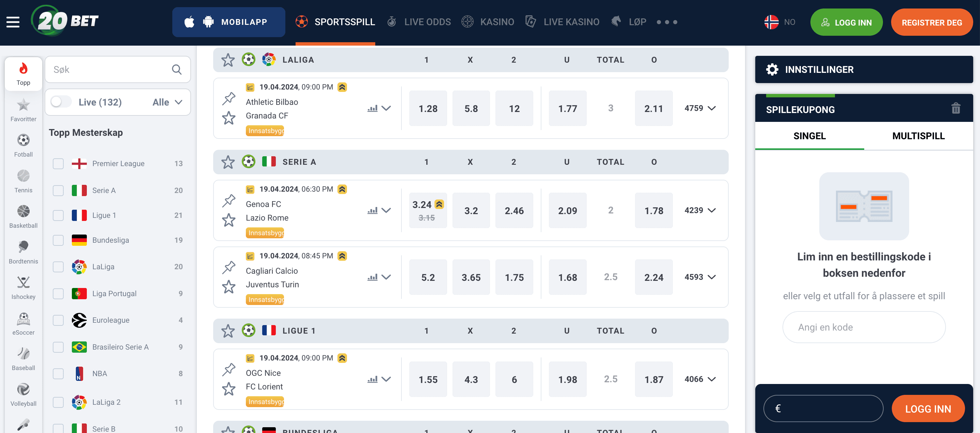Switch bet slip to Singel tab

pos(809,136)
